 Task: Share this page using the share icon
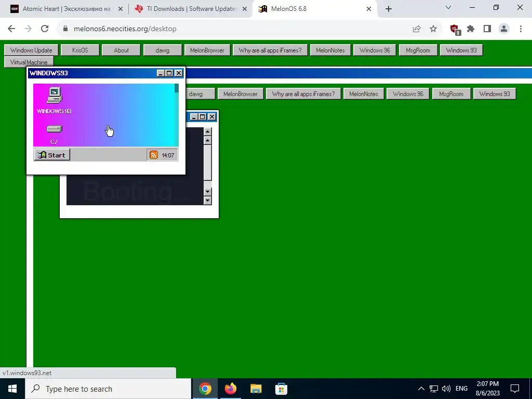click(417, 29)
